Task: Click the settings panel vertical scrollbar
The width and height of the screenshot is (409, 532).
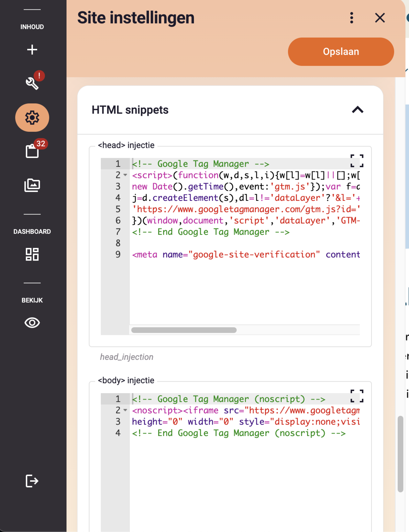Action: click(400, 454)
